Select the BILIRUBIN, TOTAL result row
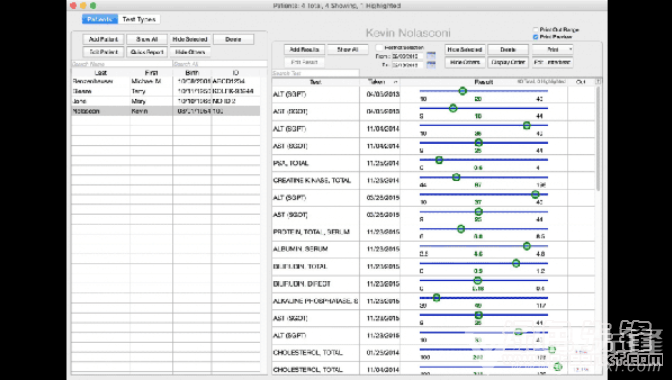 [433, 266]
